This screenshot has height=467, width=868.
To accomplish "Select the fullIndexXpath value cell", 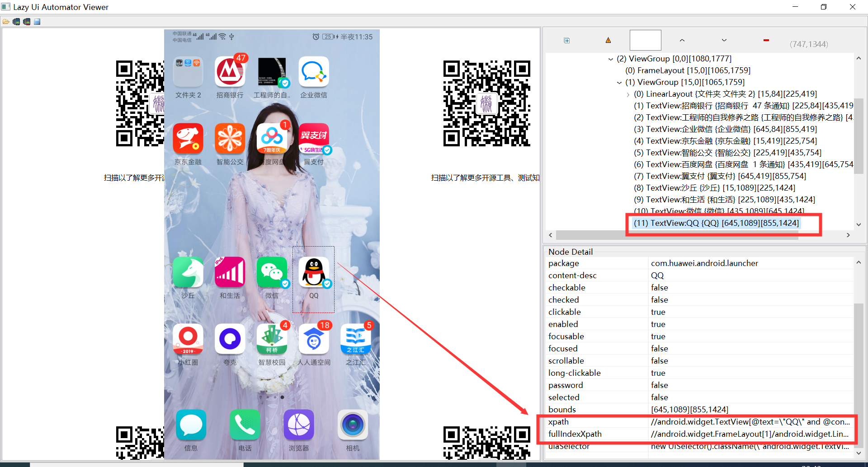I will tap(750, 434).
